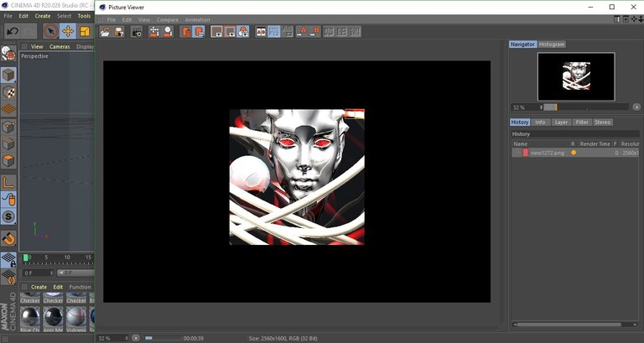Toggle the Enable Snap magnet icon

click(8, 238)
